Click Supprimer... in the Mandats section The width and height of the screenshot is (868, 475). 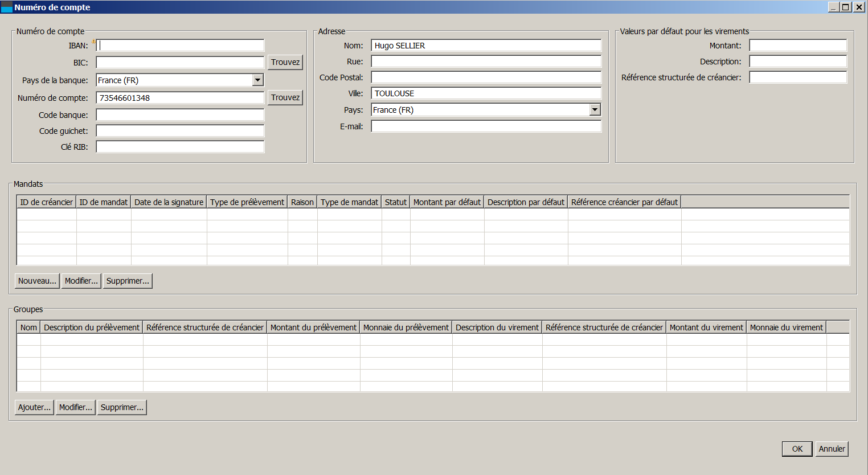pos(128,281)
